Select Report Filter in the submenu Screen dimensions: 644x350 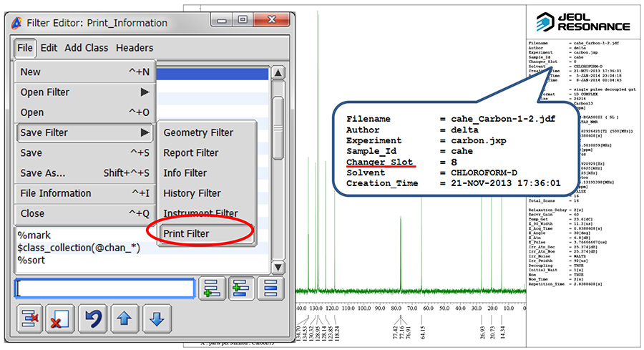coord(207,153)
